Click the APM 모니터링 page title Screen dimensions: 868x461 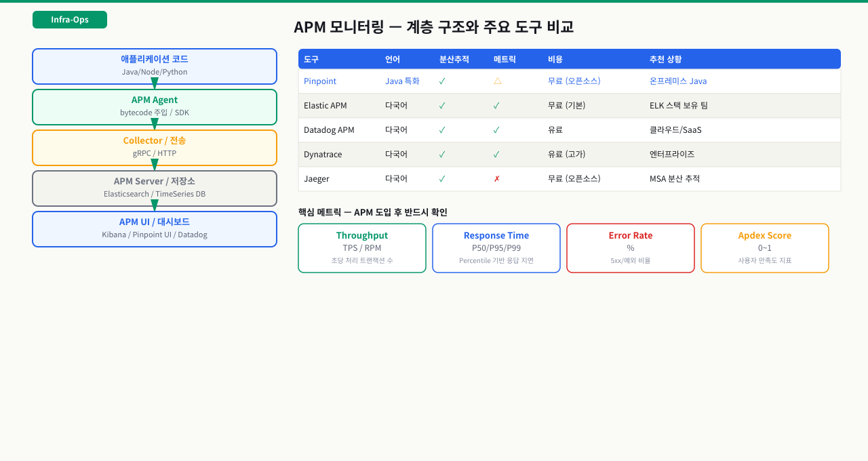(434, 27)
